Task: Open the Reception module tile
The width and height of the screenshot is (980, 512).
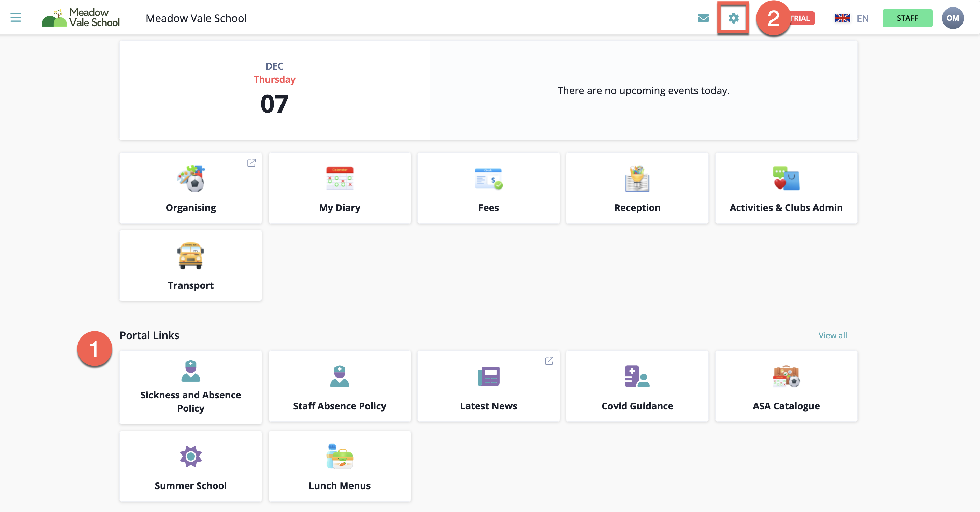Action: (x=637, y=188)
